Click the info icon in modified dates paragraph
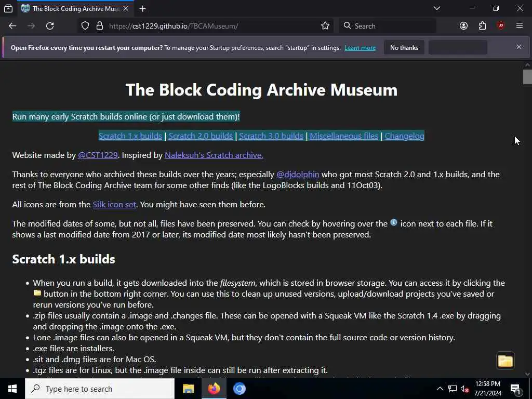 [x=394, y=222]
